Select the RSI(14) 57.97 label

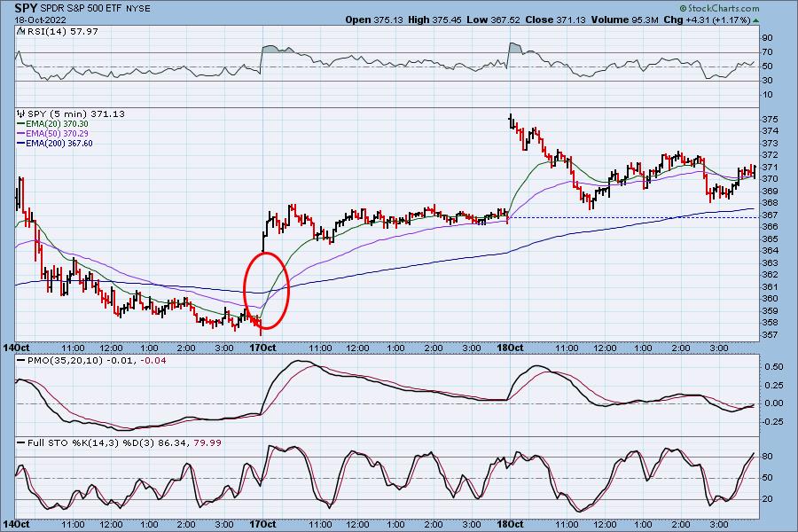pos(61,32)
